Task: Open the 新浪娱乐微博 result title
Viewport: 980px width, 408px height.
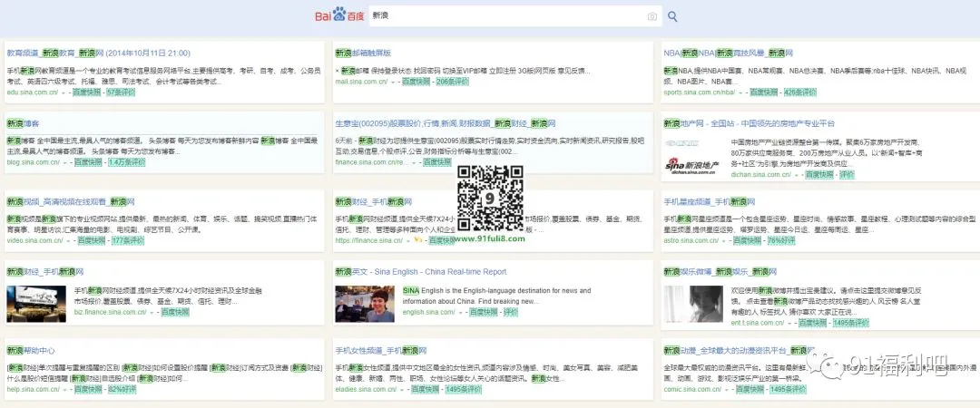Action: tap(720, 272)
